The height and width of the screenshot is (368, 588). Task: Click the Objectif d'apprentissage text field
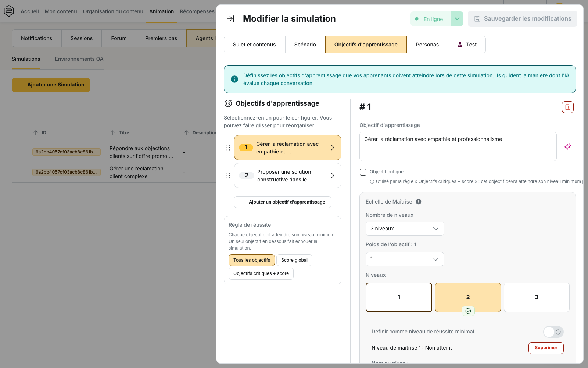click(458, 146)
